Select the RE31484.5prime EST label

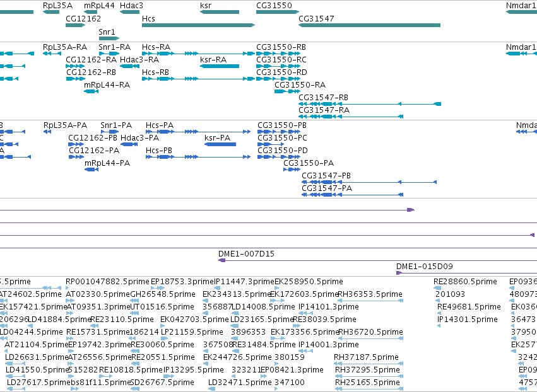264,345
